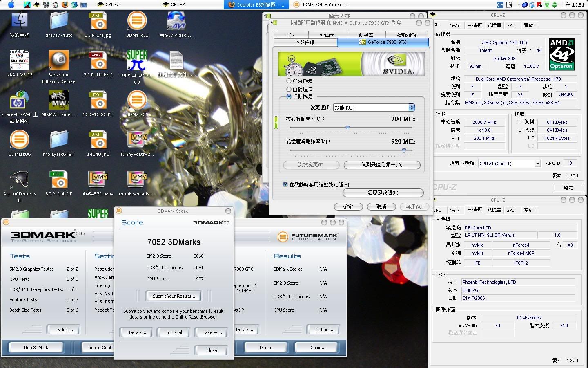This screenshot has height=368, width=588.
Task: Switch to the 介面卡 tab
Action: click(x=327, y=35)
